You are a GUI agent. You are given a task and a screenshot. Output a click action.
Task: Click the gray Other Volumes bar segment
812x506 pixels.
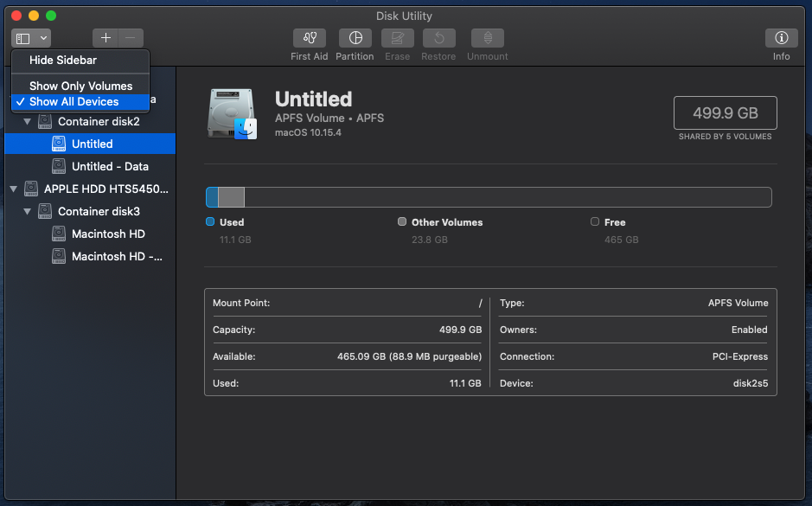(232, 197)
